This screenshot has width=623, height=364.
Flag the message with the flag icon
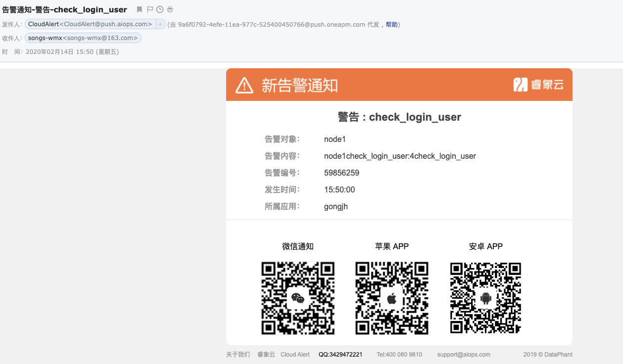[x=150, y=9]
